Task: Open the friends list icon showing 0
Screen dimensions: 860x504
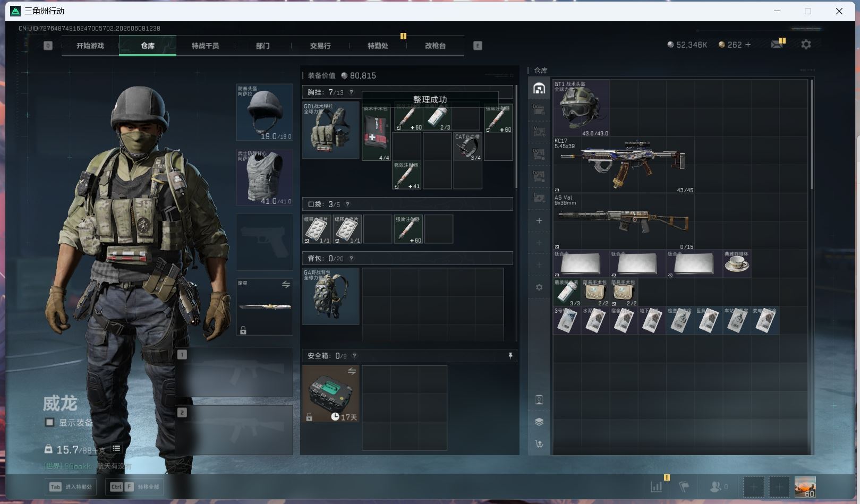Action: (718, 486)
